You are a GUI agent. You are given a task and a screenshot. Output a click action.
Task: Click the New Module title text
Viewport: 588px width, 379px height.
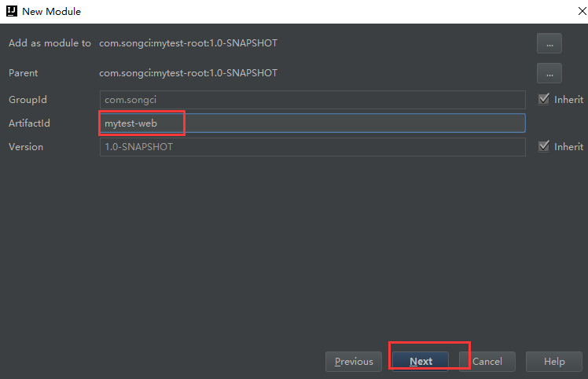point(51,12)
